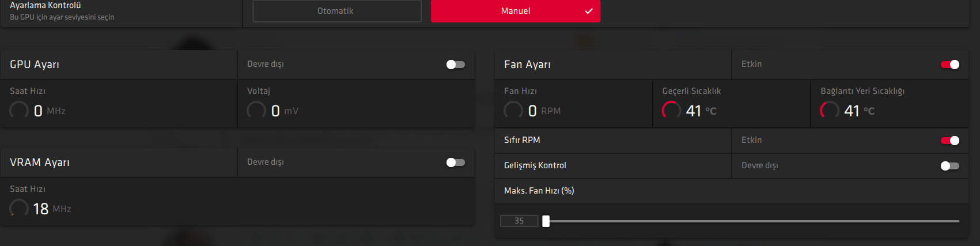This screenshot has width=980, height=246.
Task: Click the GPU Saat Hızı gauge dial
Action: click(x=19, y=110)
